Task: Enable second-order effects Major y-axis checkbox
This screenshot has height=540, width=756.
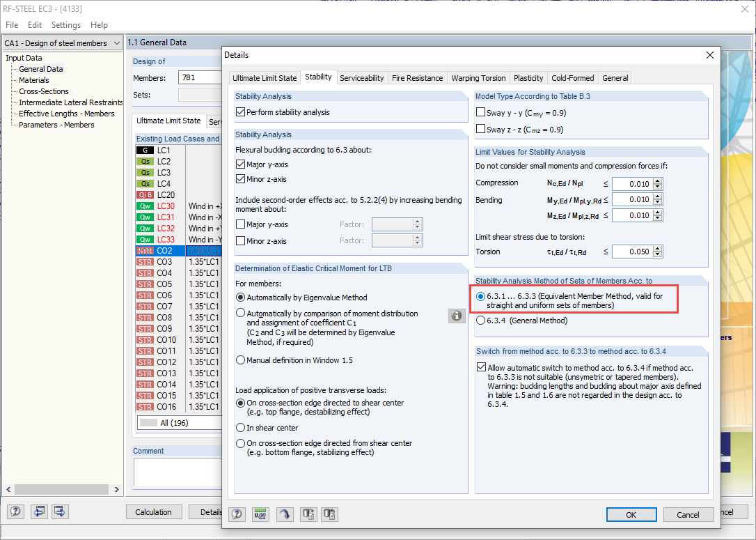Action: 241,224
